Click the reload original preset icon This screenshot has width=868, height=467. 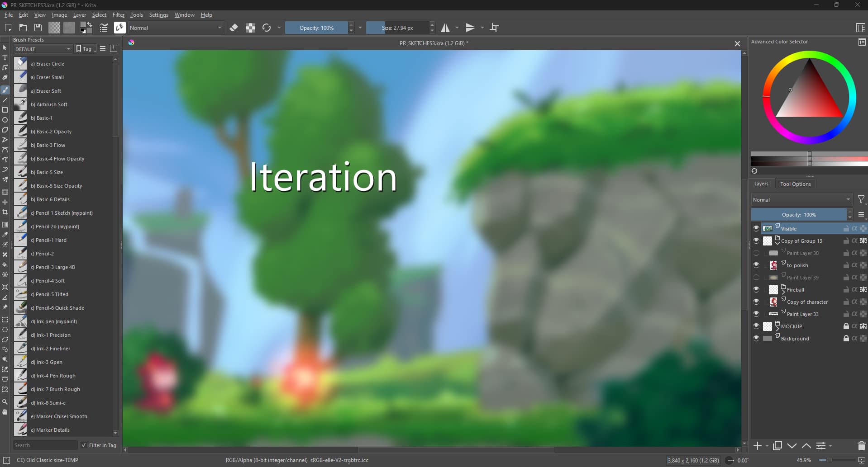tap(267, 28)
